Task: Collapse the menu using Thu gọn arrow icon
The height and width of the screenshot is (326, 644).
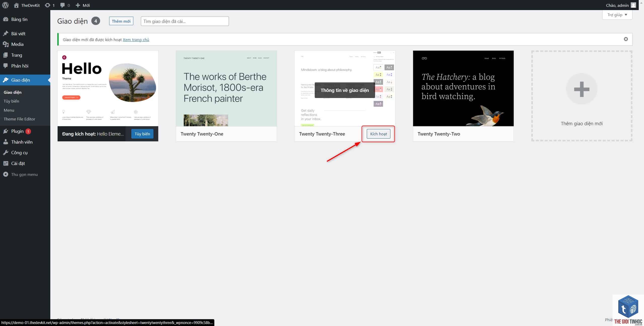Action: [x=6, y=174]
